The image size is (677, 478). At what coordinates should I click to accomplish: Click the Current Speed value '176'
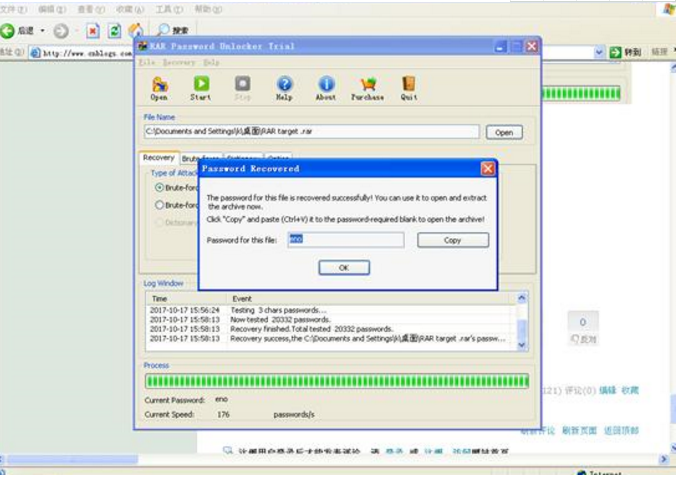[x=223, y=415]
